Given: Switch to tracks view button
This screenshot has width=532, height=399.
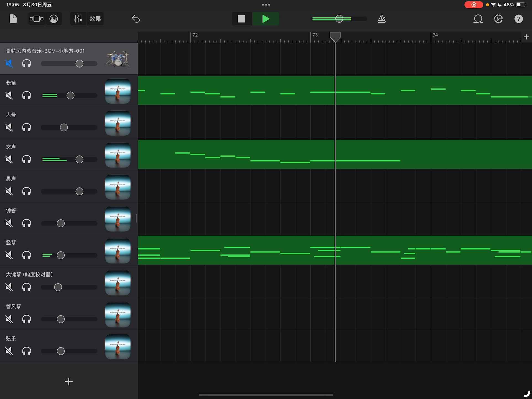Looking at the screenshot, I should click(37, 19).
